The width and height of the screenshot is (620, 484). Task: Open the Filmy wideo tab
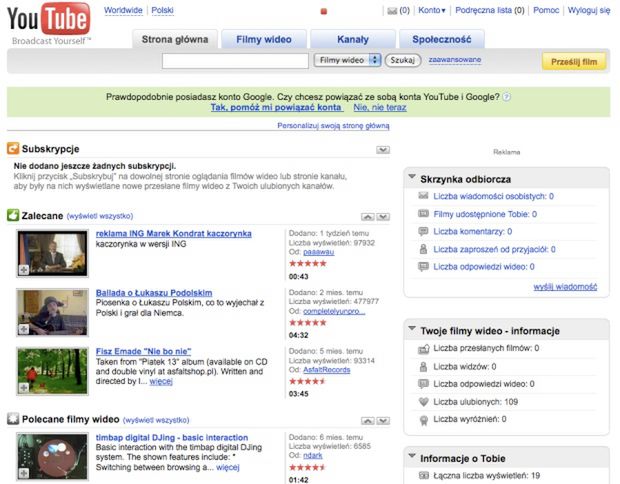[264, 39]
